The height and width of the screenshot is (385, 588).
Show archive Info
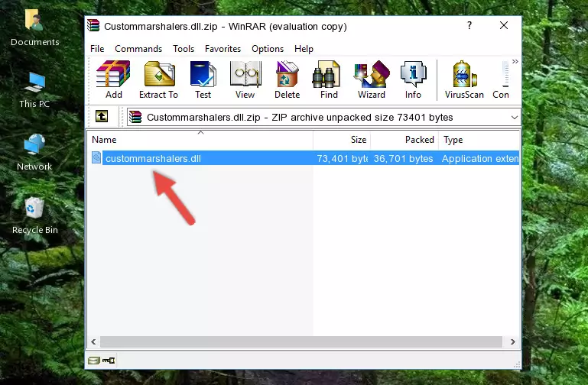click(x=413, y=79)
